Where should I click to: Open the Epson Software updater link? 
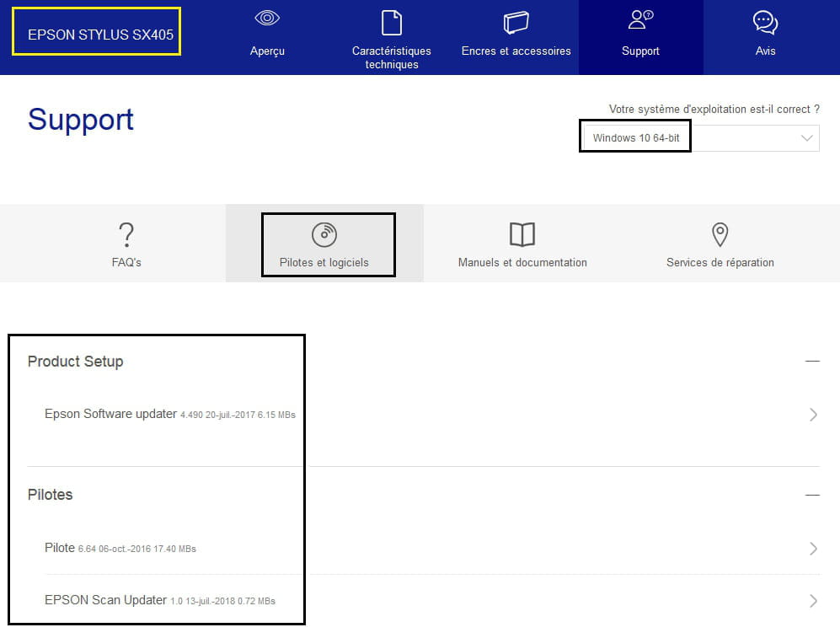(x=110, y=414)
